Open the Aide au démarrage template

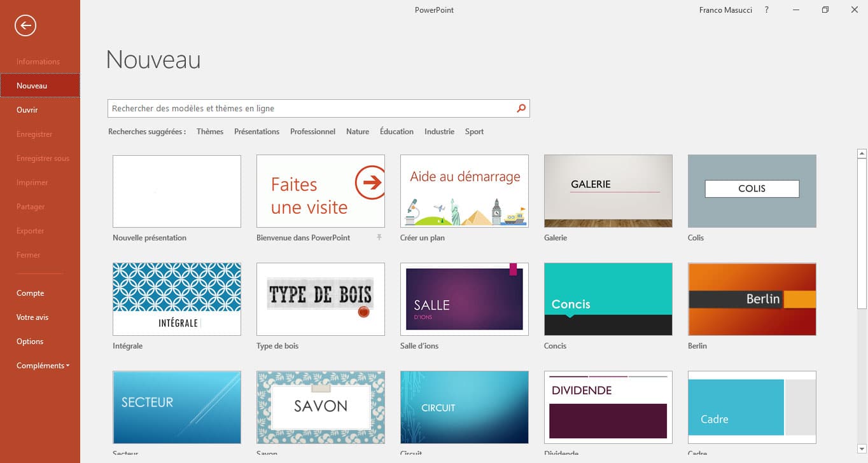[465, 191]
